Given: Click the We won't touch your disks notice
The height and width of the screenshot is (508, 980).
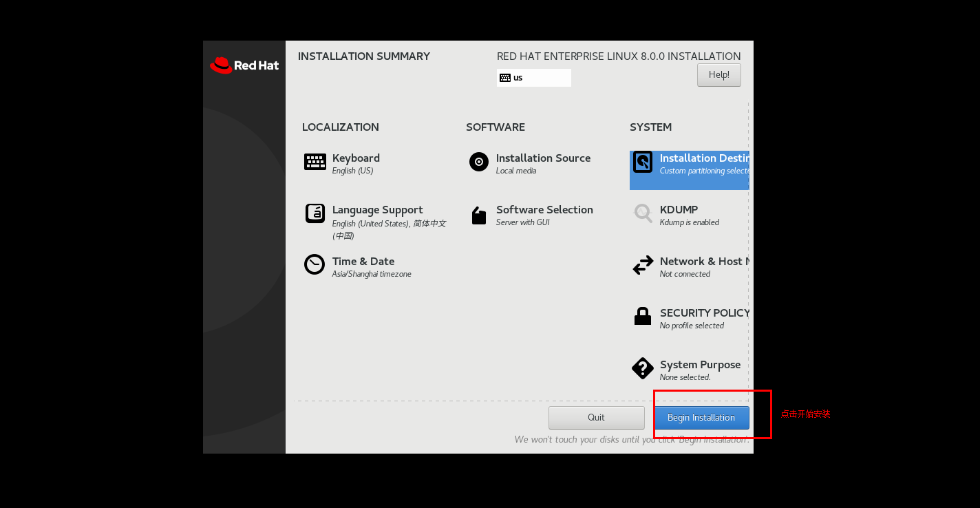Looking at the screenshot, I should point(632,439).
